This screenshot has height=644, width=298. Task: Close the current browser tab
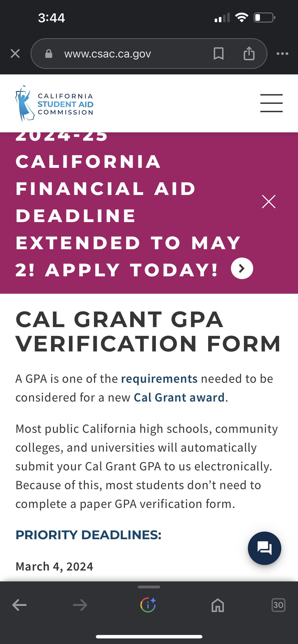point(15,53)
